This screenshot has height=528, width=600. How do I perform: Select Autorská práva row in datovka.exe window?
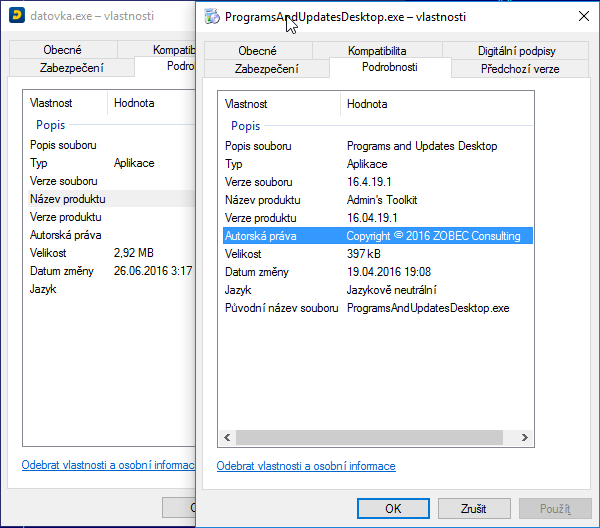tap(112, 235)
